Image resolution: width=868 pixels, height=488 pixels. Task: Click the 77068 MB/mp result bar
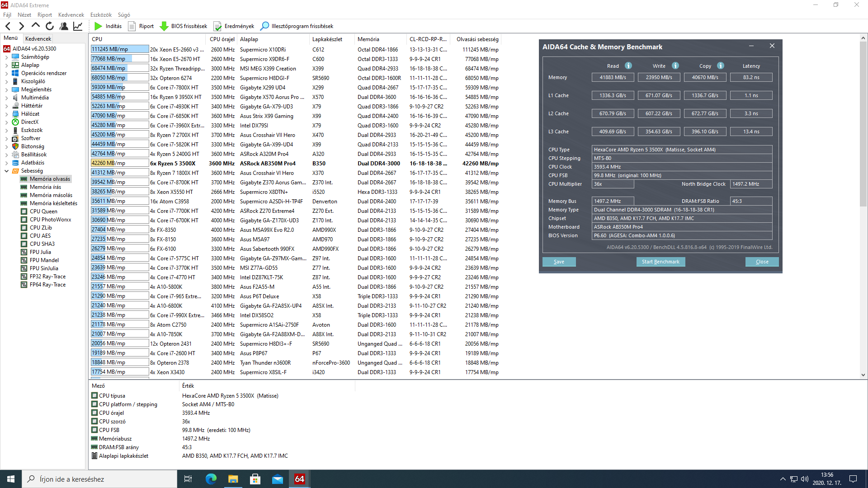[120, 59]
